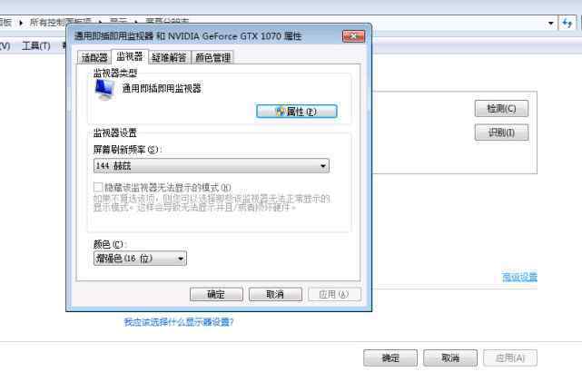Select the 监视器 tab
This screenshot has width=582, height=392.
pos(130,56)
